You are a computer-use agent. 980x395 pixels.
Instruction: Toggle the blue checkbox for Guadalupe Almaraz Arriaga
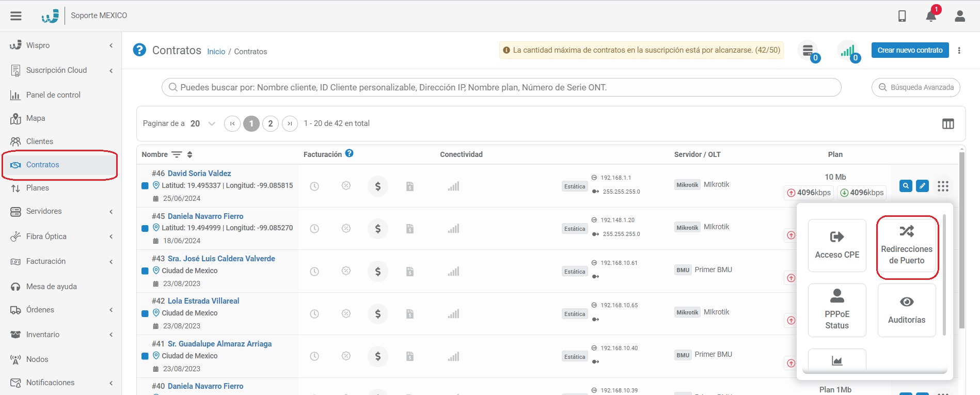point(145,356)
